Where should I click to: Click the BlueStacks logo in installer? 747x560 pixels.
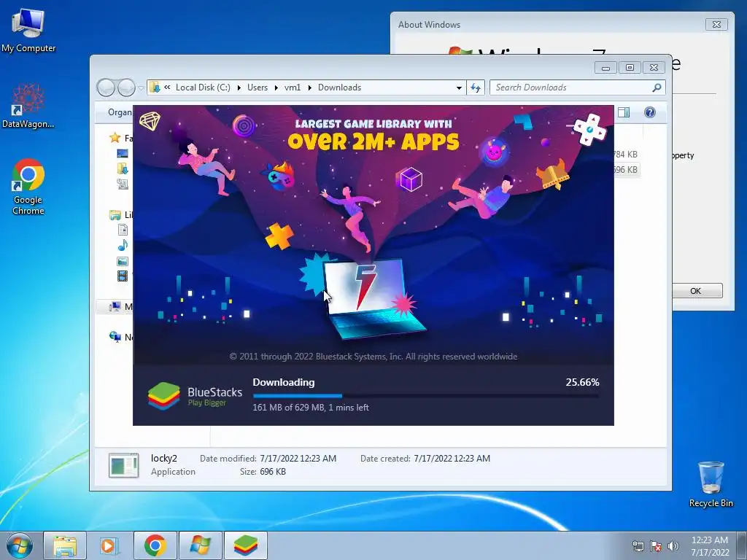point(163,396)
